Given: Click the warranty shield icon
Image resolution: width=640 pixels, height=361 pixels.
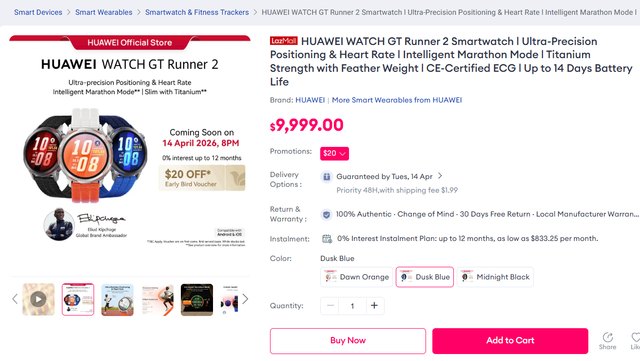Looking at the screenshot, I should coord(326,214).
